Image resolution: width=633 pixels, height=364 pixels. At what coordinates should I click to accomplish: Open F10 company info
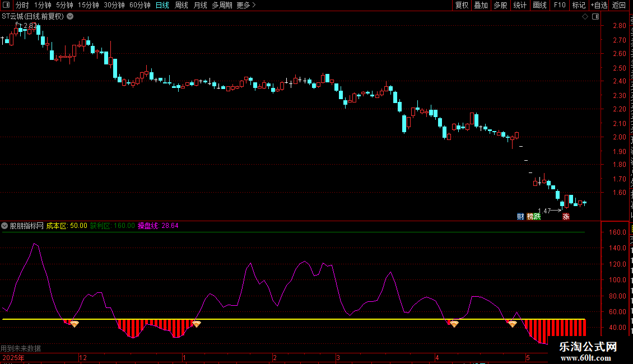click(x=560, y=5)
